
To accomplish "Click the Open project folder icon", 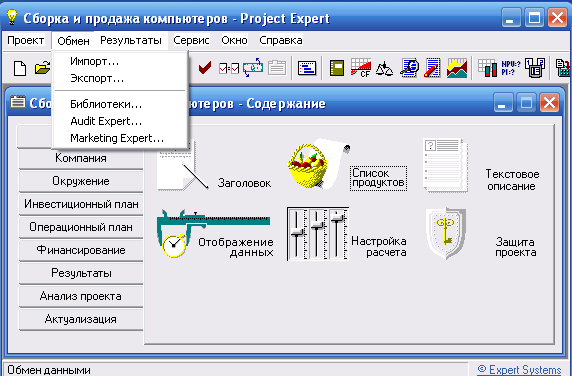I will 42,68.
